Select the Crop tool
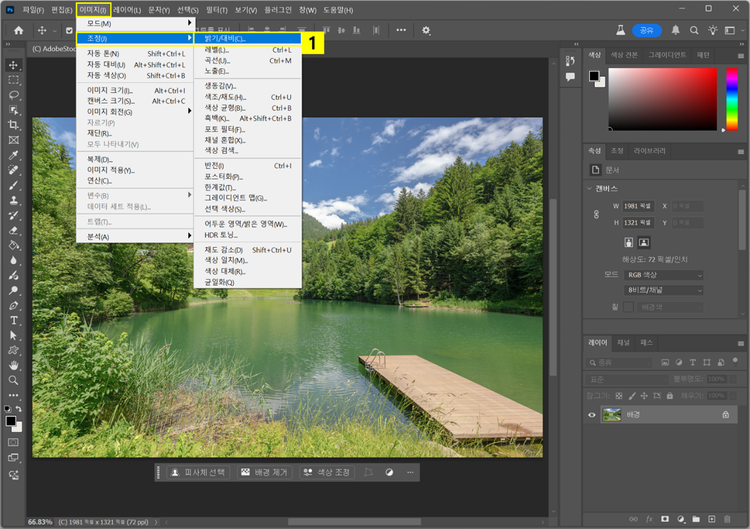This screenshot has width=750, height=529. (14, 125)
